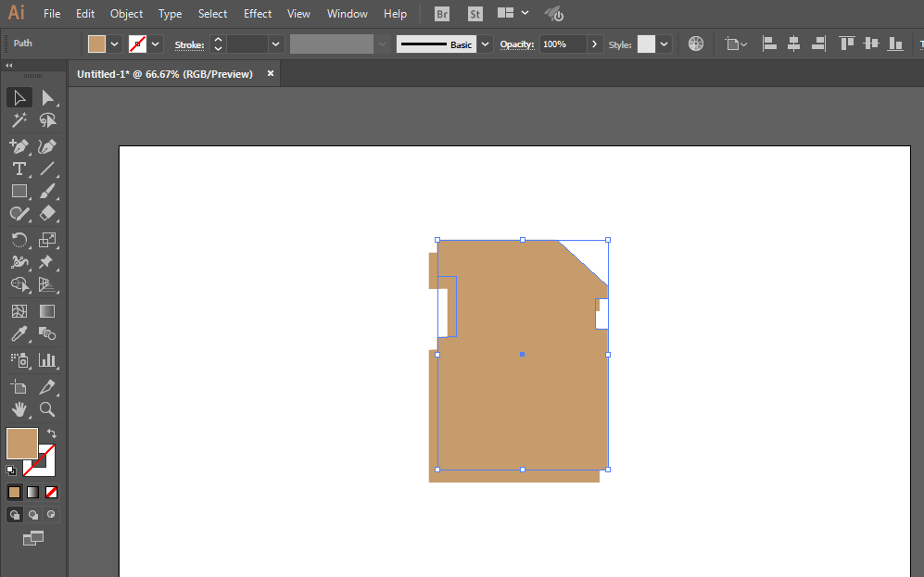
Task: Open Adobe Bridge via Br button
Action: [442, 14]
